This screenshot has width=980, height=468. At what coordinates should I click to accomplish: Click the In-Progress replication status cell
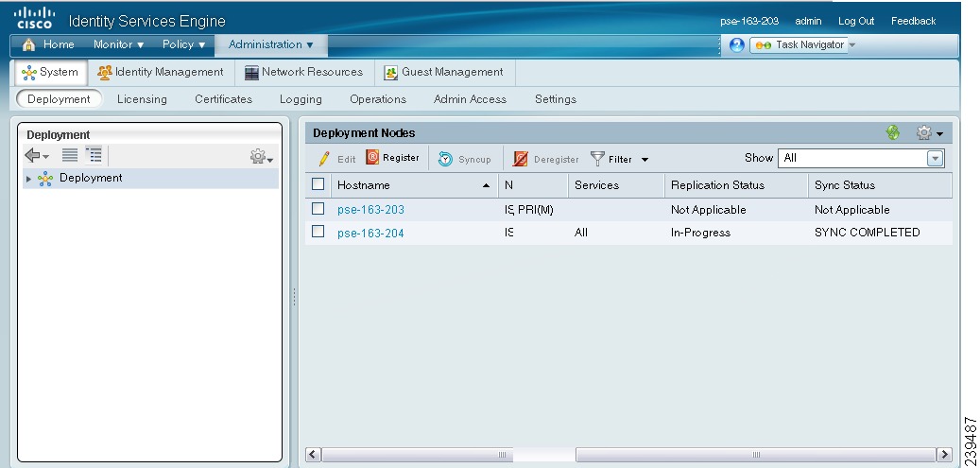(x=700, y=233)
